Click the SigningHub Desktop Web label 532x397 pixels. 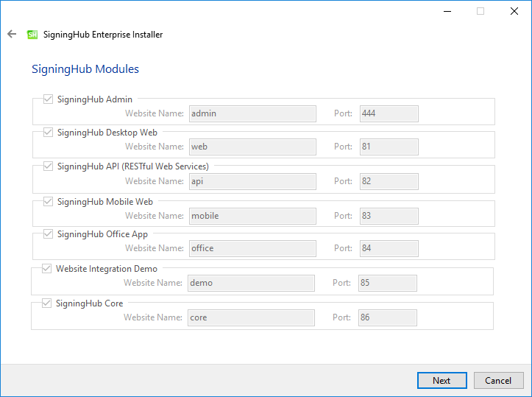107,133
